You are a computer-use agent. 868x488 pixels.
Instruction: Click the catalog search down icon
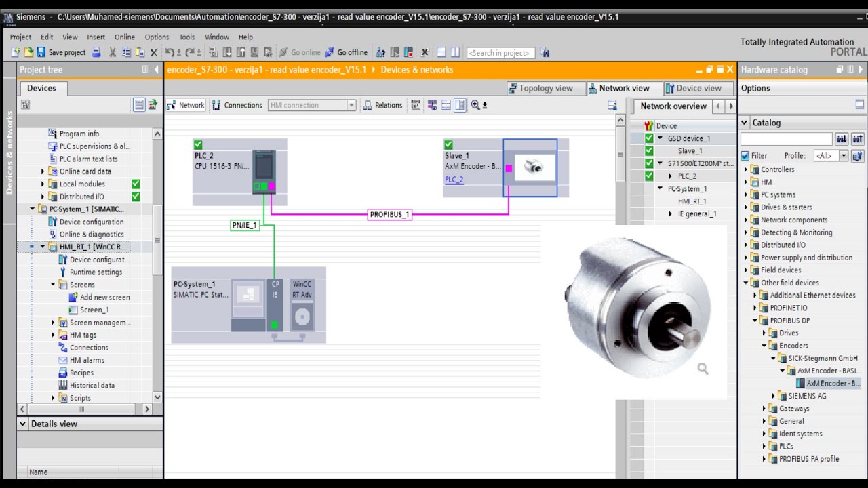click(x=842, y=139)
